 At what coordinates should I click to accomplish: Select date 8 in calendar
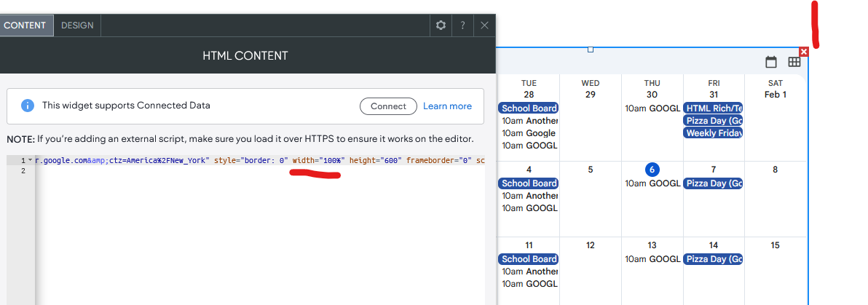pyautogui.click(x=775, y=170)
